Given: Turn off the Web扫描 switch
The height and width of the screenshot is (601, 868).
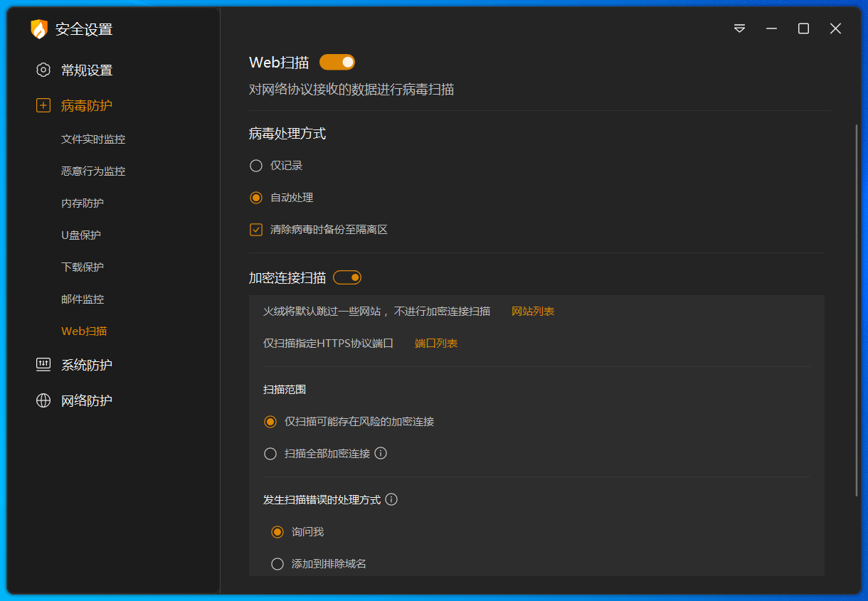Looking at the screenshot, I should pyautogui.click(x=337, y=62).
